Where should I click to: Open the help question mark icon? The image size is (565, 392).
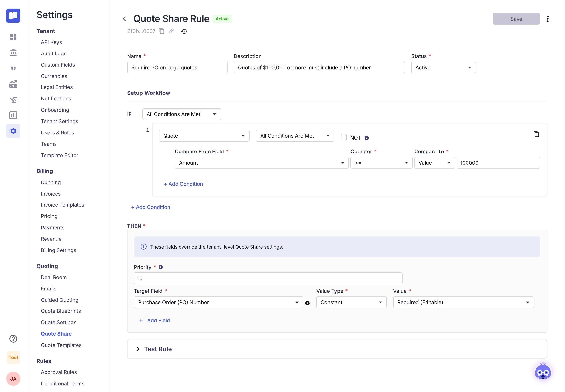(13, 339)
